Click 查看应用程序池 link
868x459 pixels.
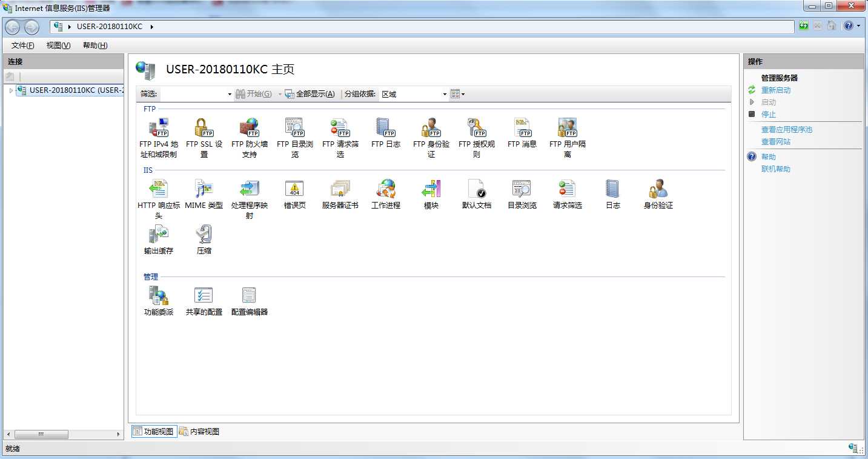787,130
